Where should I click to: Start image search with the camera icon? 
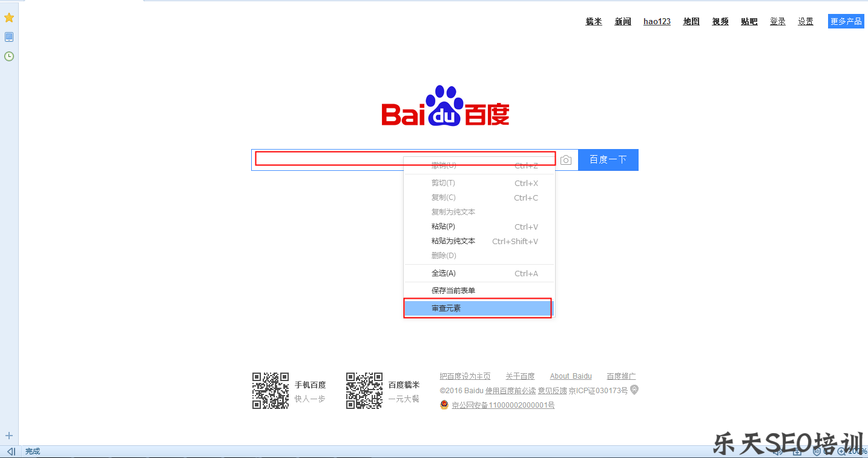click(565, 159)
